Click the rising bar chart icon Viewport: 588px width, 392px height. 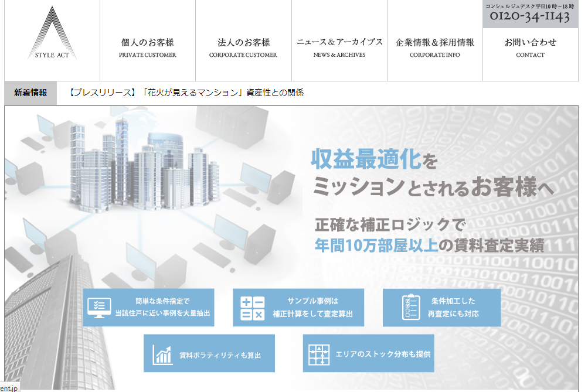coord(162,354)
